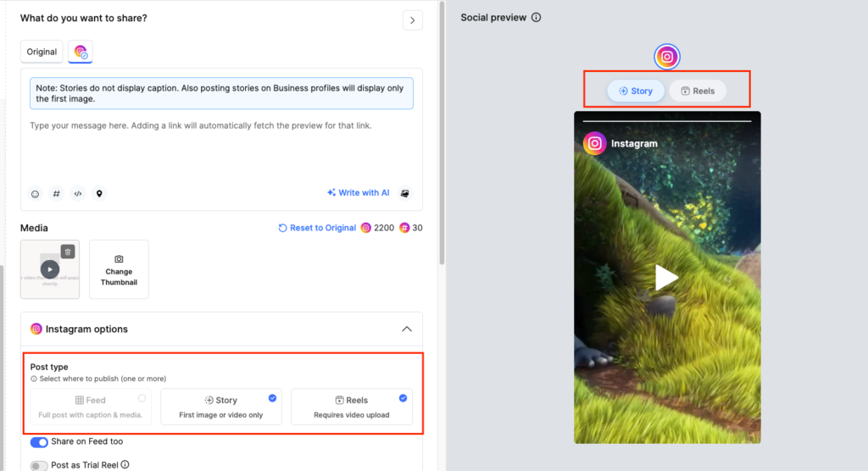Collapse the Instagram options section
This screenshot has width=868, height=471.
point(407,329)
